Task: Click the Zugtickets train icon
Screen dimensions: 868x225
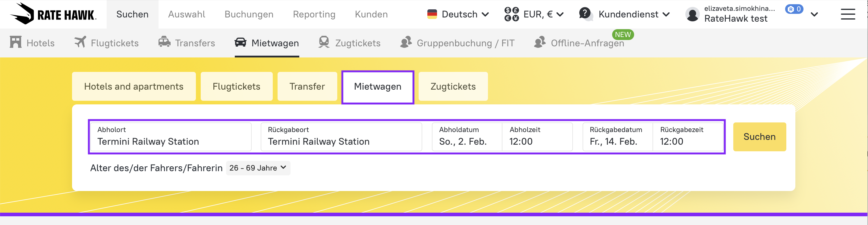Action: tap(324, 42)
